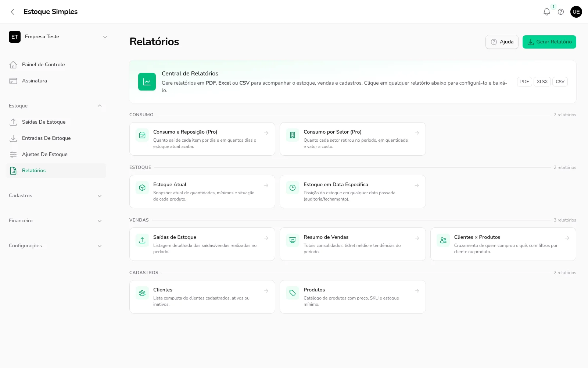This screenshot has width=588, height=368.
Task: Open the Assinatura page
Action: [56, 81]
